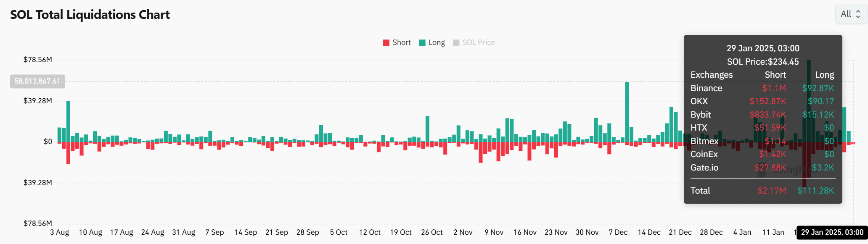Viewport: 868px width, 244px height.
Task: Click the $0 y-axis label
Action: point(48,142)
